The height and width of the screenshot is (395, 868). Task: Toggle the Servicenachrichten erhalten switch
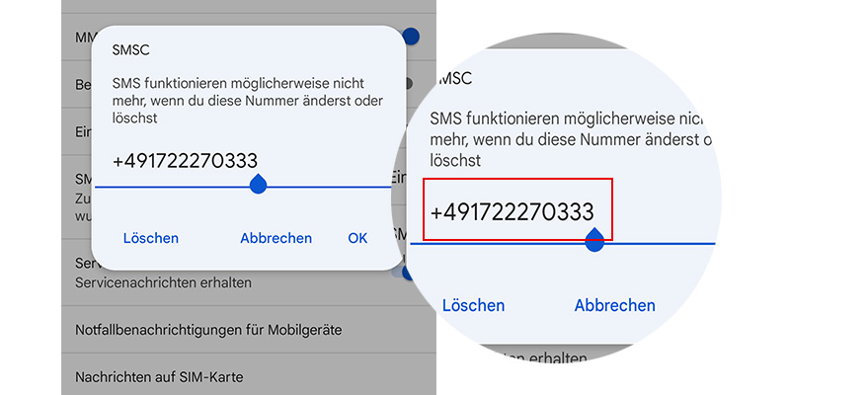click(x=405, y=271)
